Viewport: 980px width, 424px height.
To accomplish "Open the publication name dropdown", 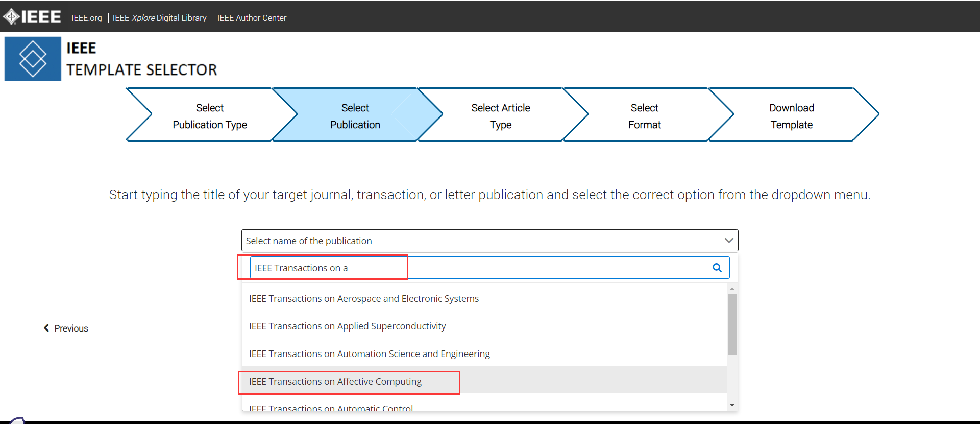I will [x=489, y=241].
